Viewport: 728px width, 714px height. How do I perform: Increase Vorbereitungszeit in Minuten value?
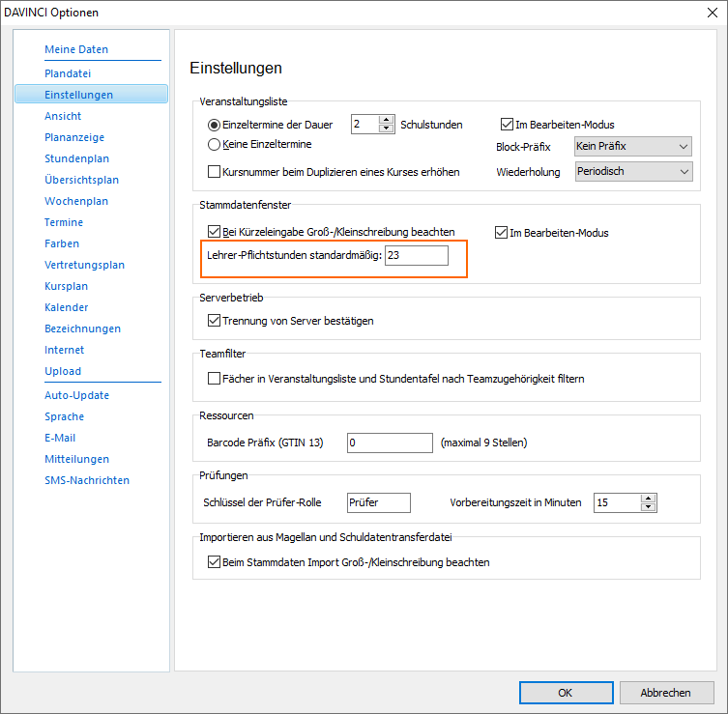[x=648, y=499]
